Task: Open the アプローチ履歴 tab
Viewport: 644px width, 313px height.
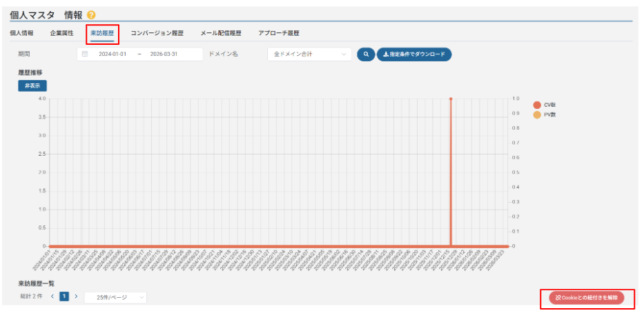Action: [x=279, y=33]
